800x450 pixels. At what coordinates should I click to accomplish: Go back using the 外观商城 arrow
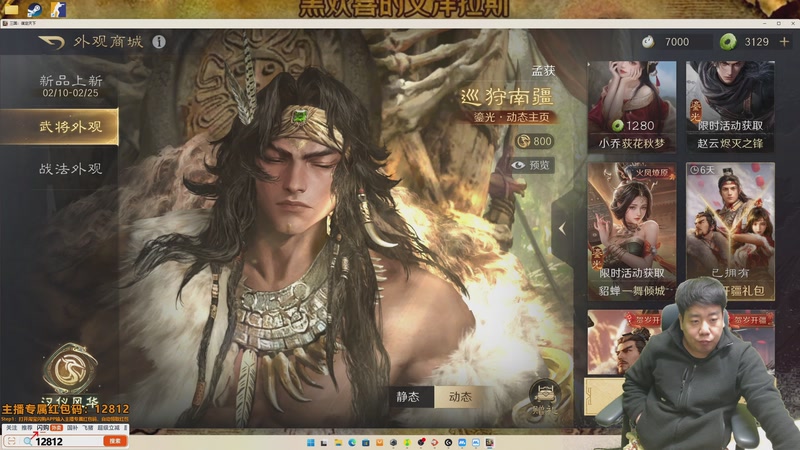click(52, 42)
